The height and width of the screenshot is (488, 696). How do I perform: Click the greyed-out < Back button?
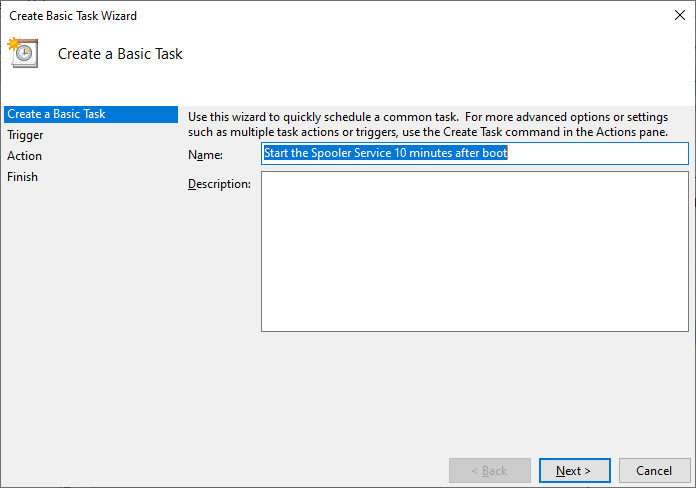coord(490,470)
